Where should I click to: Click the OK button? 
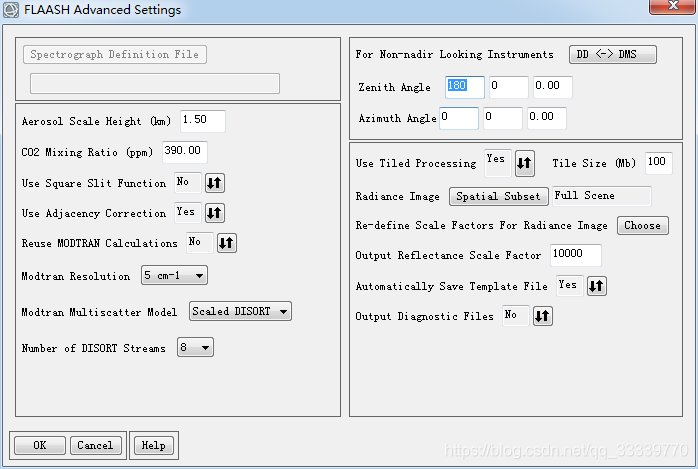click(x=40, y=445)
